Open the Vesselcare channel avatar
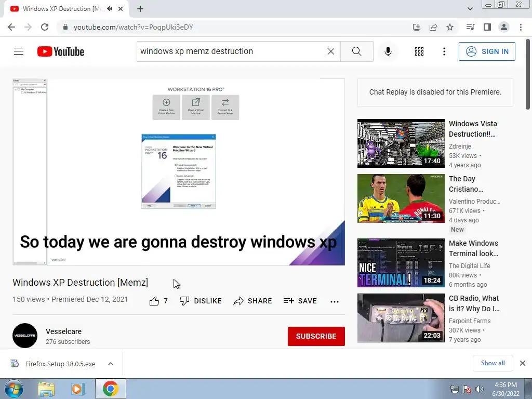 pyautogui.click(x=25, y=336)
